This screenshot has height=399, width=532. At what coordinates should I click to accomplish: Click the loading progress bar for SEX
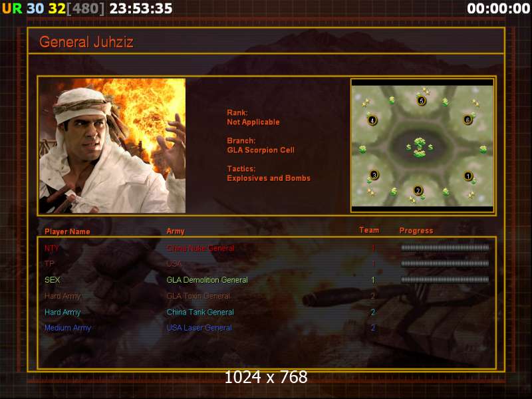[445, 279]
